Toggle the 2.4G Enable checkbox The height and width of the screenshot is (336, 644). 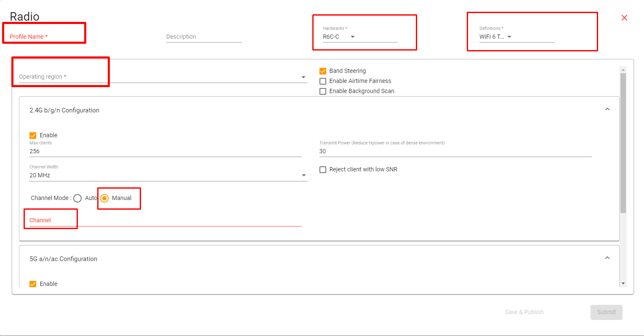click(x=33, y=136)
